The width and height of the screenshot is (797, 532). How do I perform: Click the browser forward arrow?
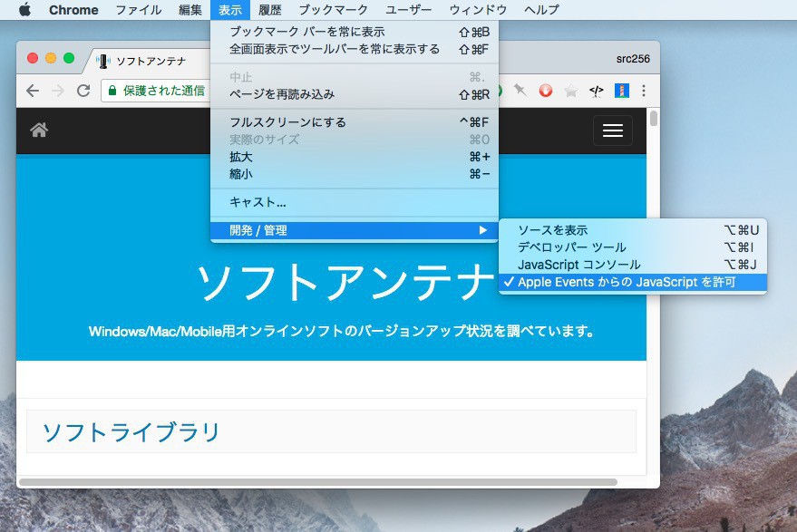point(58,91)
